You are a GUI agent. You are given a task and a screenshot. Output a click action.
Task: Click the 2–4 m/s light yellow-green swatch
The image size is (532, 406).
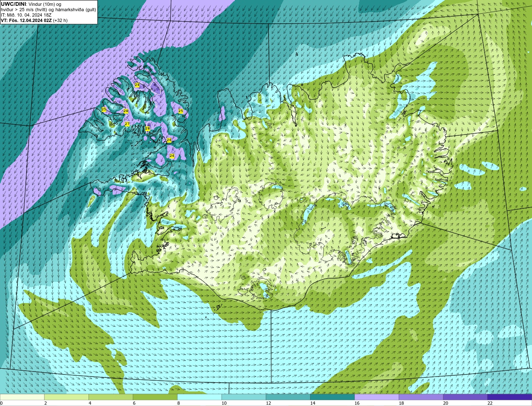[66, 397]
